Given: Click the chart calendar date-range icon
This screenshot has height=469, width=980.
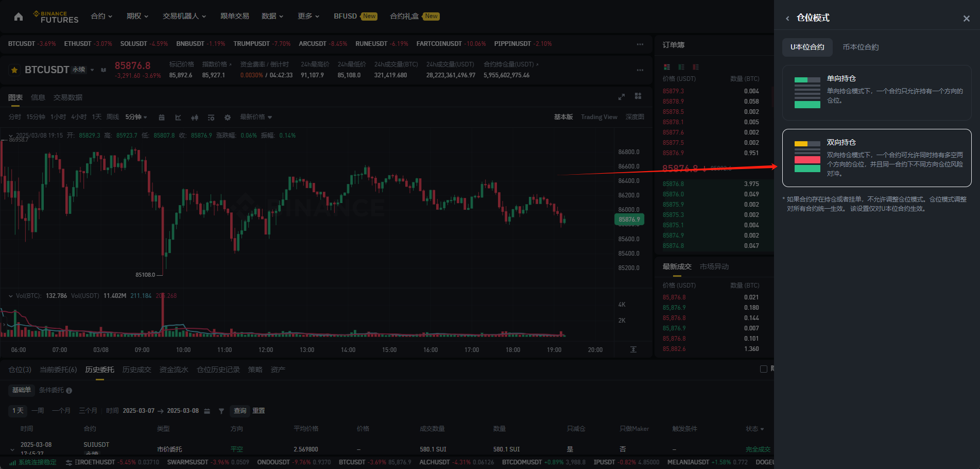Looking at the screenshot, I should tap(162, 118).
